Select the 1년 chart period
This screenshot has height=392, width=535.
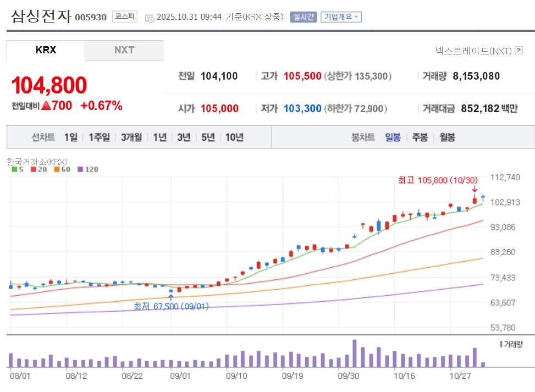[159, 137]
